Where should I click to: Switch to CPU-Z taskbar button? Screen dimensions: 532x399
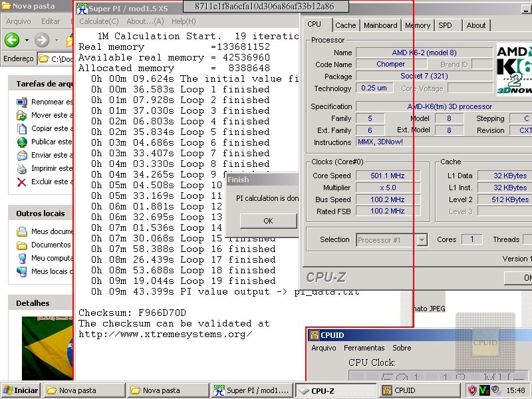(x=336, y=390)
